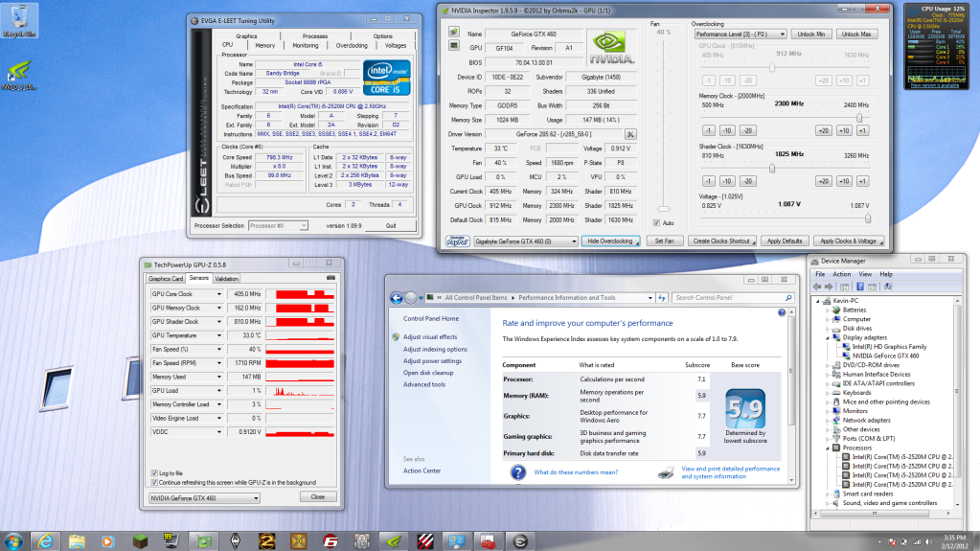Open the Recycle Bin desktop icon
This screenshot has width=980, height=551.
[19, 20]
